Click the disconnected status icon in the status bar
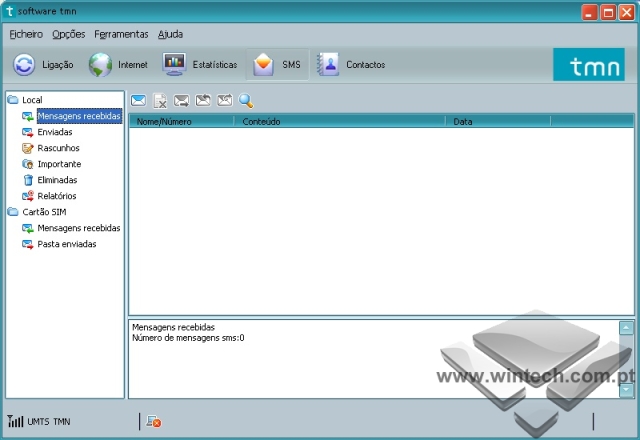 click(x=153, y=421)
